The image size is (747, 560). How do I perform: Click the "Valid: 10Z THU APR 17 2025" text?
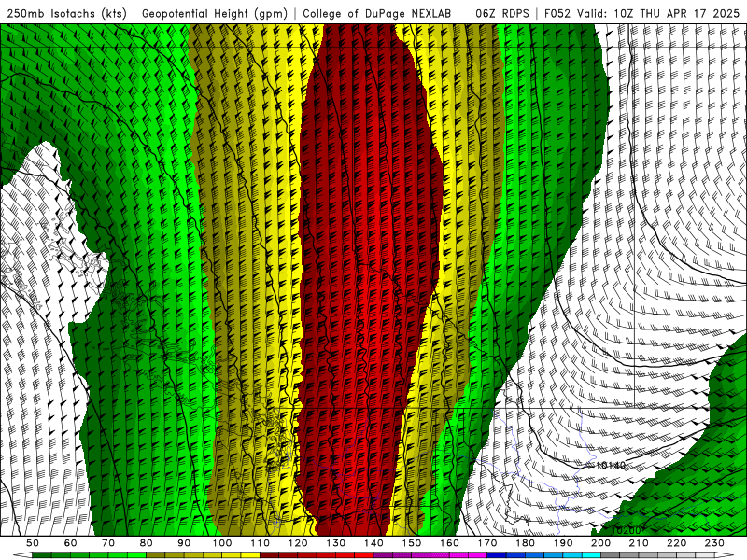click(x=658, y=13)
